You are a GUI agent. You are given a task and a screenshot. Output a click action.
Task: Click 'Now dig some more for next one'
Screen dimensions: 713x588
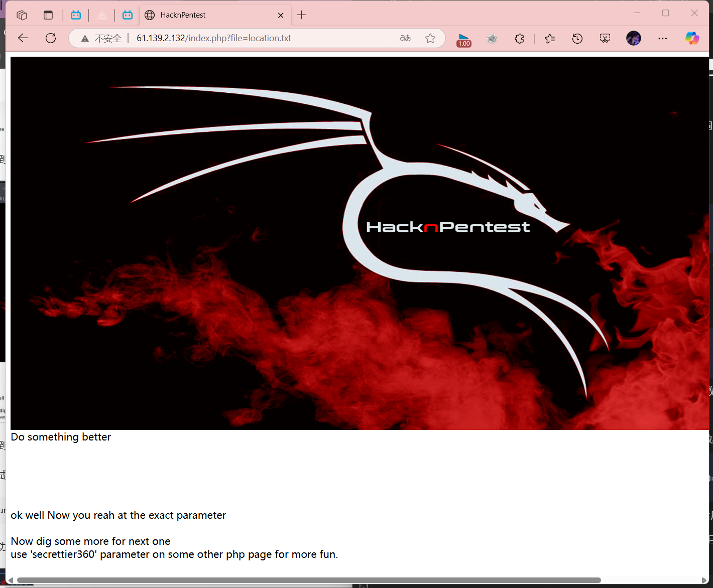pyautogui.click(x=90, y=541)
